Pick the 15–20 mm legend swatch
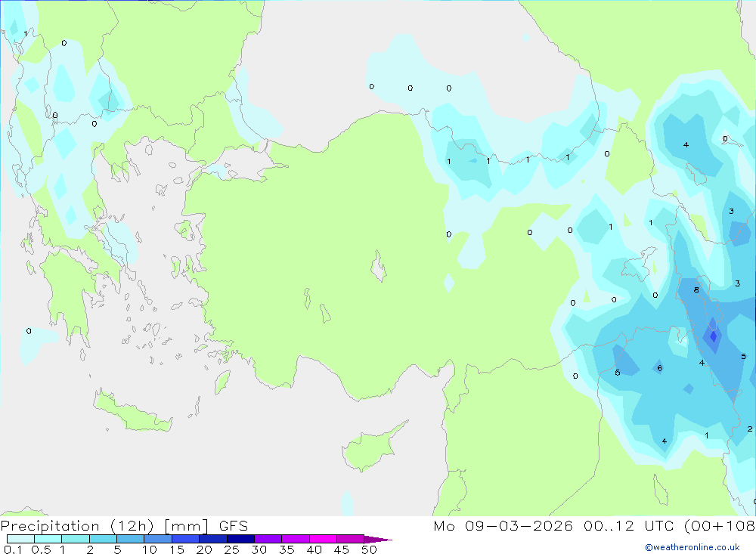 pyautogui.click(x=185, y=539)
